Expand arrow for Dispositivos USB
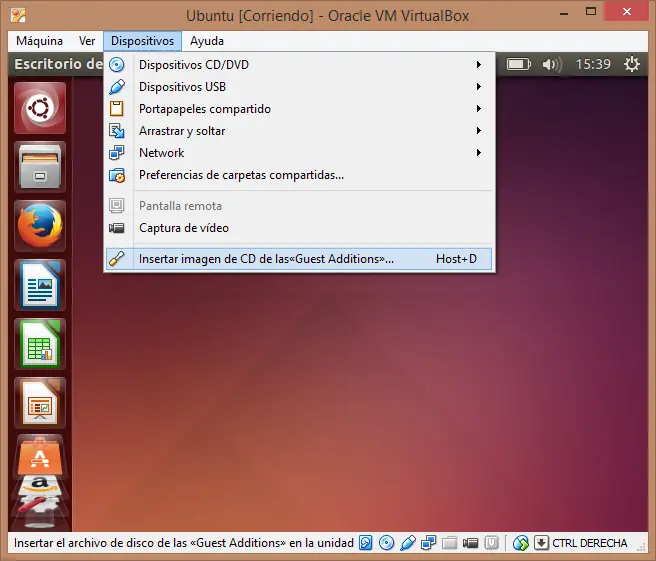Screen dimensions: 656x561 pyautogui.click(x=479, y=87)
